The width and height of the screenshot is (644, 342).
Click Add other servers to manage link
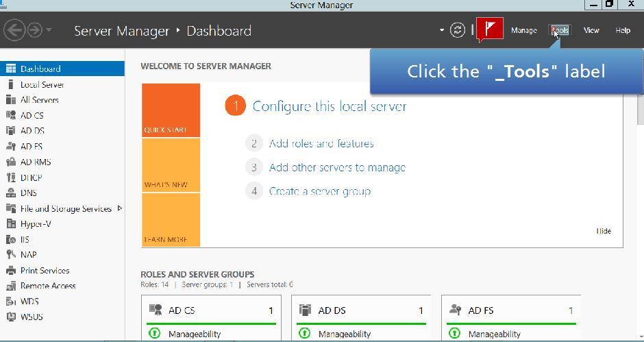tap(337, 168)
